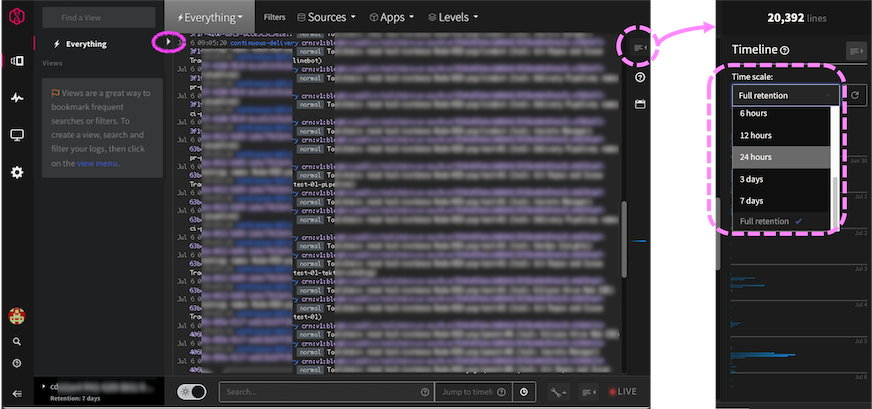Collapse sidebar with the left arrow icon
The width and height of the screenshot is (872, 409).
coord(17,394)
